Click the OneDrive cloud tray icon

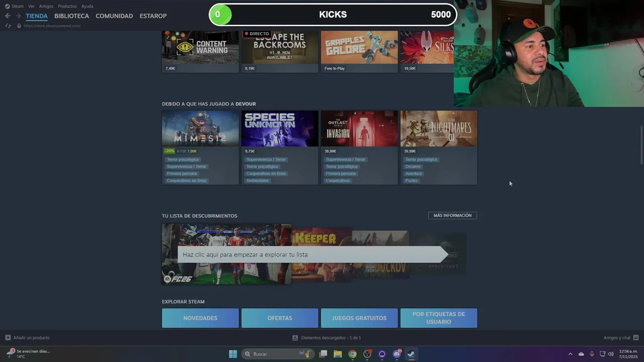click(581, 354)
